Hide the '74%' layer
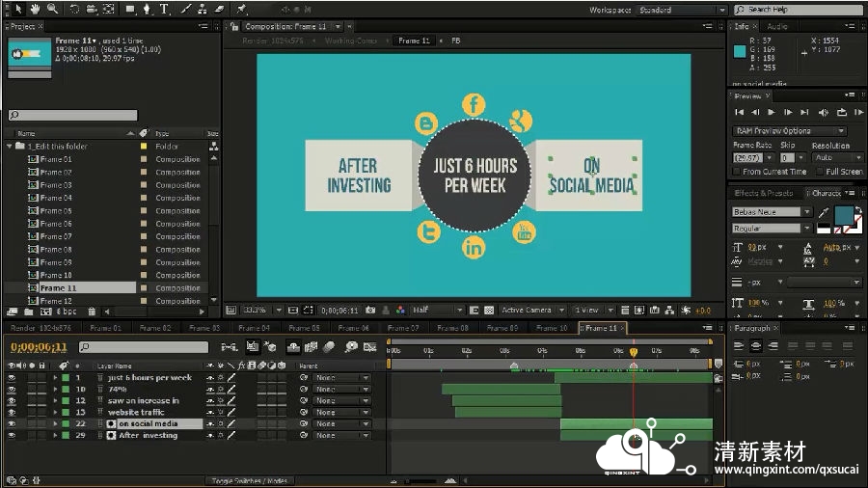Viewport: 868px width, 488px height. point(12,390)
